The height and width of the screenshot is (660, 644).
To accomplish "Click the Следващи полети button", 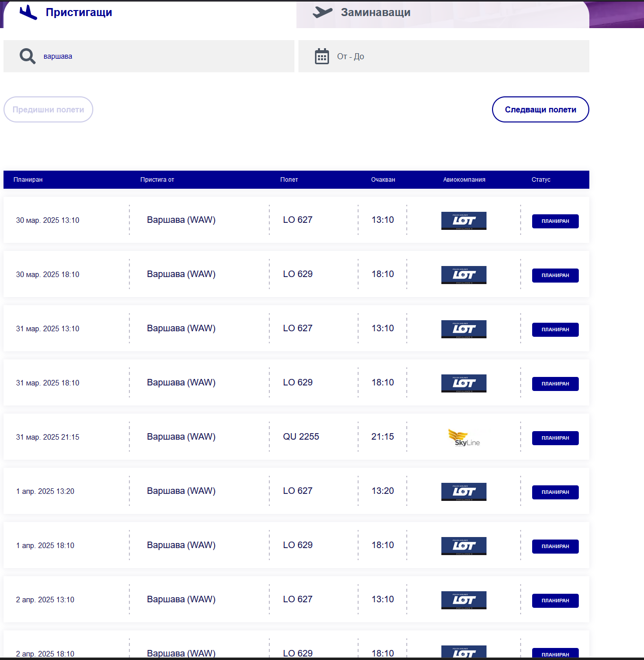I will (x=541, y=109).
